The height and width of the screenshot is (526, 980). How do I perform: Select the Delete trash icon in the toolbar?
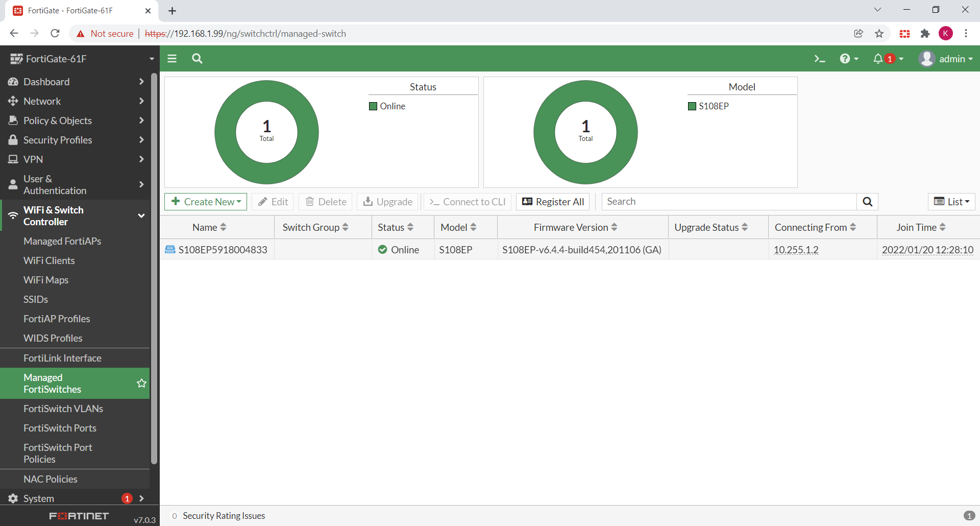pos(310,201)
